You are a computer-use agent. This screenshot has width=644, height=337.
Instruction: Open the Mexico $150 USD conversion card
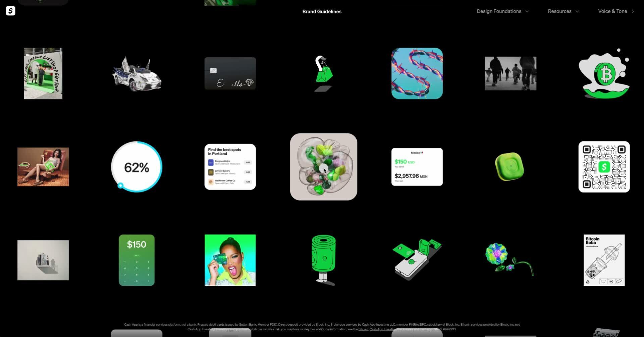click(417, 167)
